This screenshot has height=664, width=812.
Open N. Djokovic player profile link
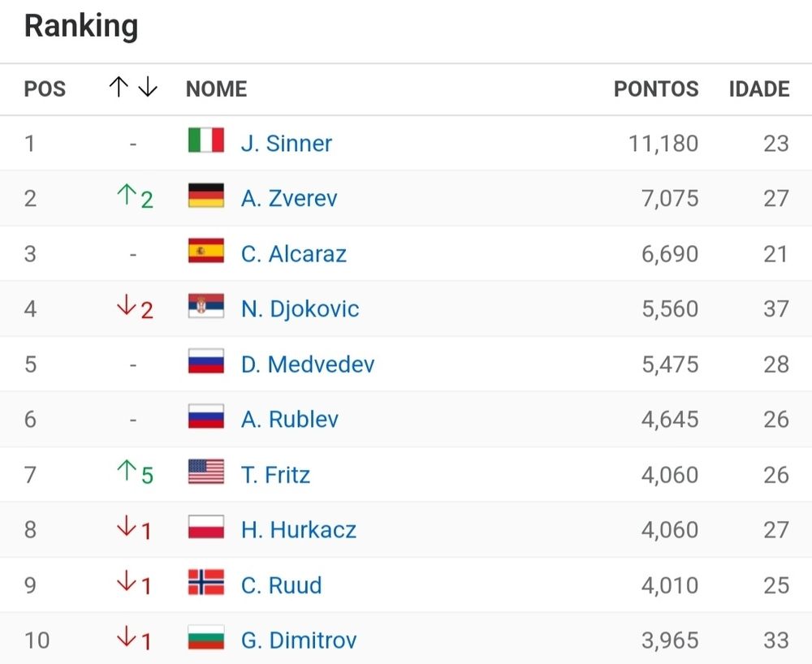point(300,309)
